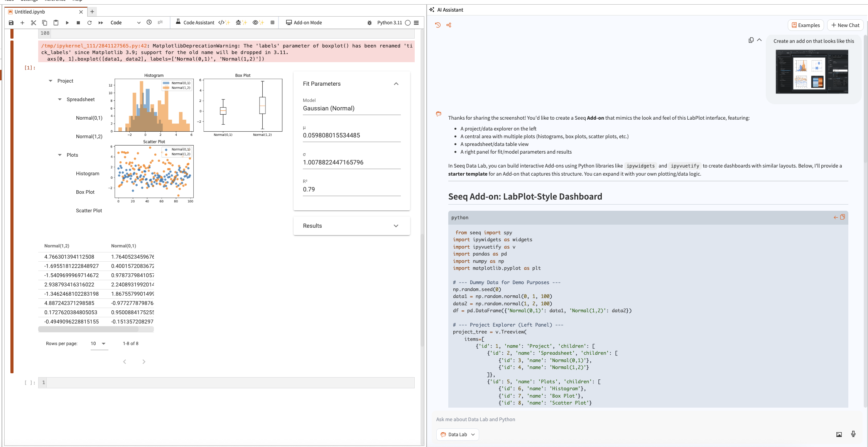Save the notebook with the disk icon
The height and width of the screenshot is (447, 868).
coord(11,23)
